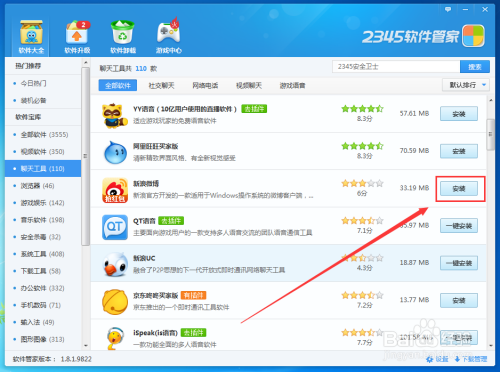The height and width of the screenshot is (372, 500).
Task: Click the 搜索 search button
Action: click(x=475, y=67)
